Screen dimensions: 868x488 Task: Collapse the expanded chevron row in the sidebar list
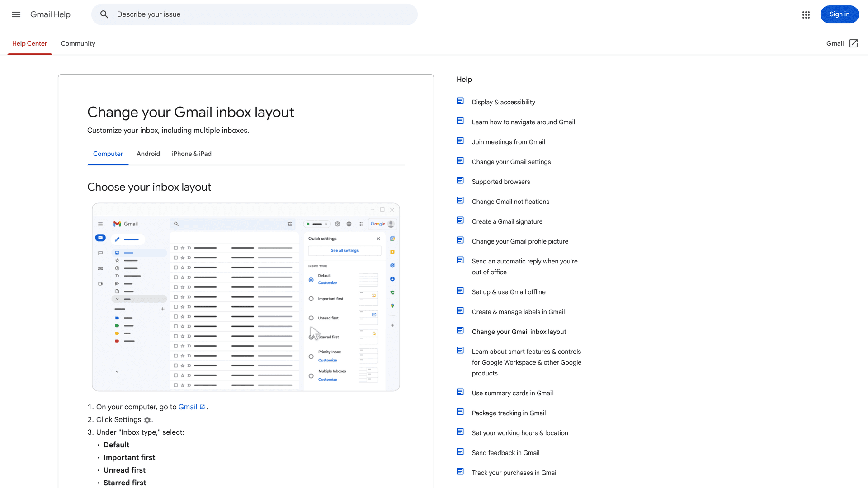click(117, 299)
